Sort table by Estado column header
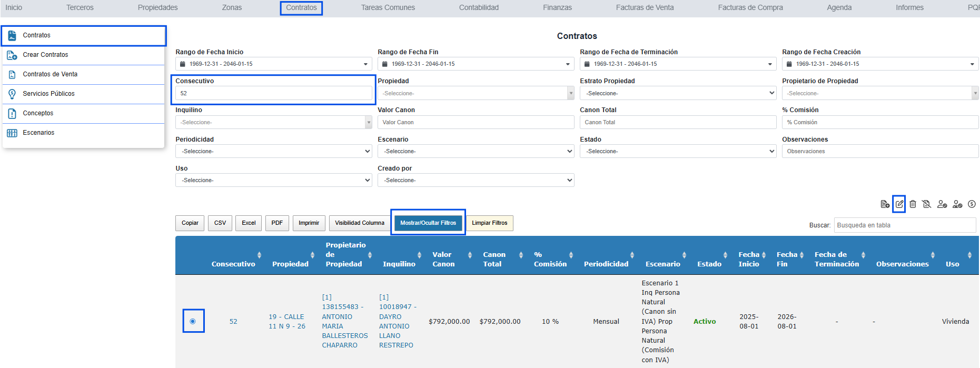This screenshot has width=980, height=368. 709,264
